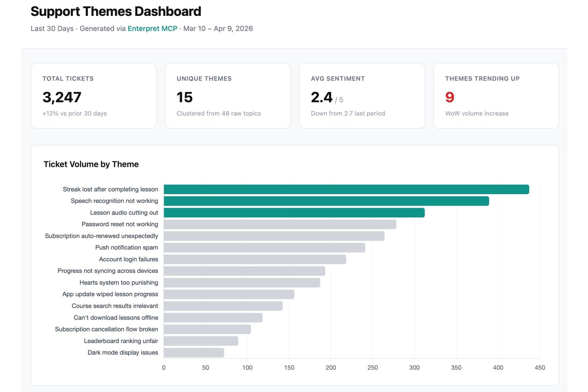Image resolution: width=588 pixels, height=392 pixels.
Task: Select App update wiped lesson progress bar
Action: (x=229, y=294)
